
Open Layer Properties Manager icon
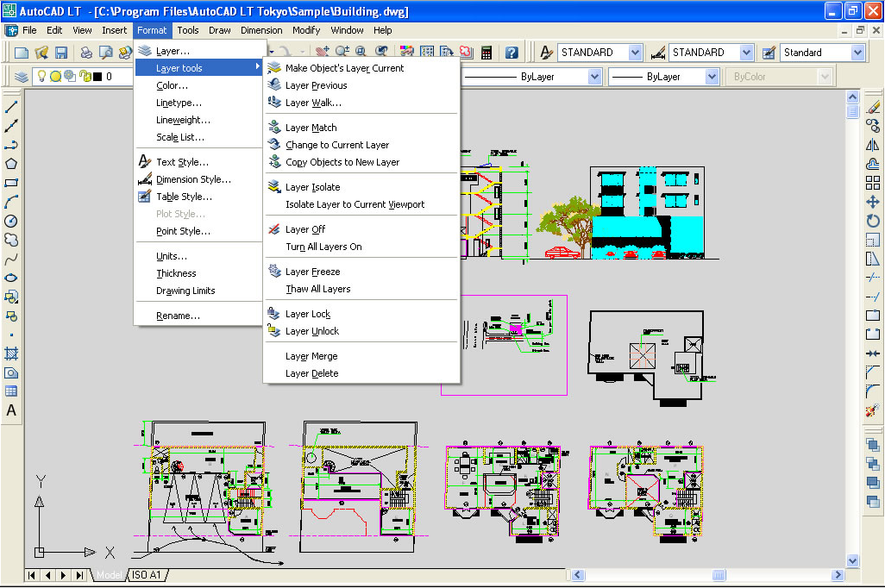pyautogui.click(x=22, y=76)
